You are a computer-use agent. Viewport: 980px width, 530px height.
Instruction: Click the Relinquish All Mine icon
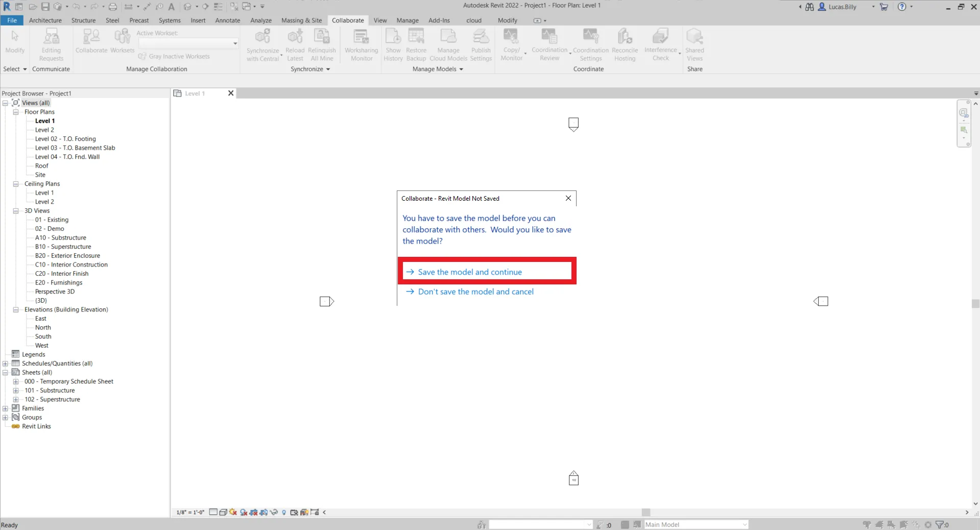(x=322, y=37)
